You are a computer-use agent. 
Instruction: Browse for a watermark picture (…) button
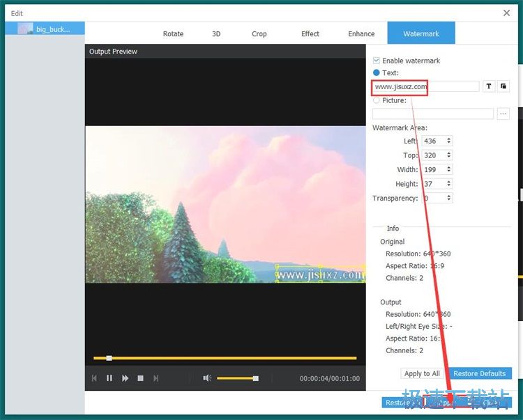click(503, 114)
